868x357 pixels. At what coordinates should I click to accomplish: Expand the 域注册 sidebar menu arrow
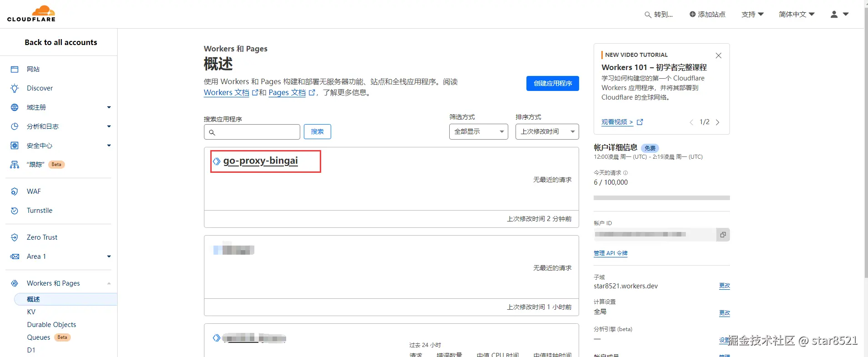[109, 107]
